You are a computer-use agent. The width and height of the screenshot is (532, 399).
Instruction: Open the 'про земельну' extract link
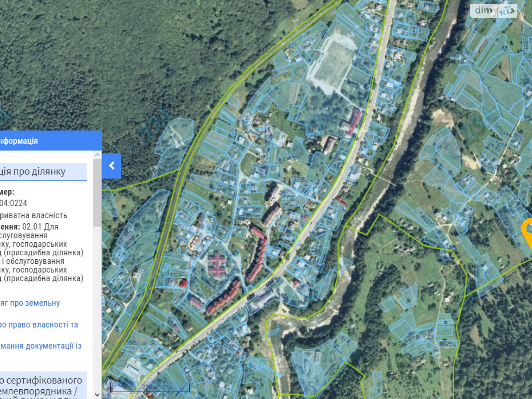[x=30, y=303]
